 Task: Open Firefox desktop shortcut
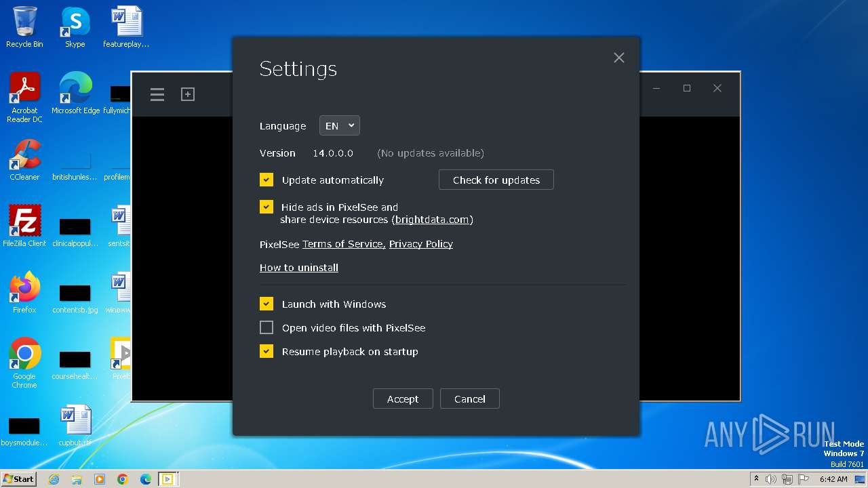(x=24, y=293)
